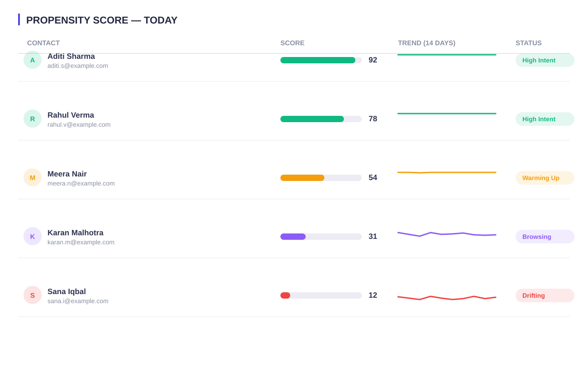Click the Browsing status badge
This screenshot has width=588, height=371.
pyautogui.click(x=545, y=237)
